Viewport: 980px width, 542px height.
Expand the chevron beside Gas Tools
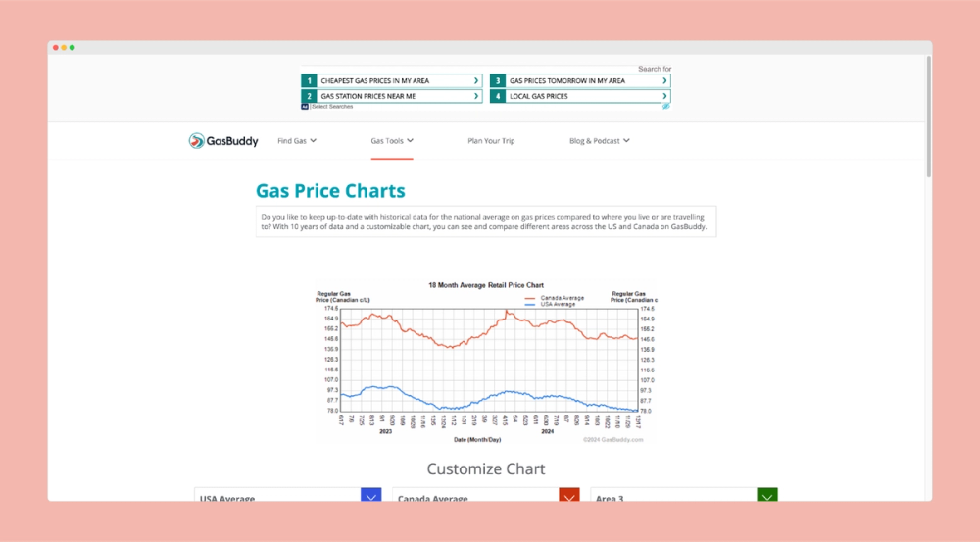click(410, 141)
